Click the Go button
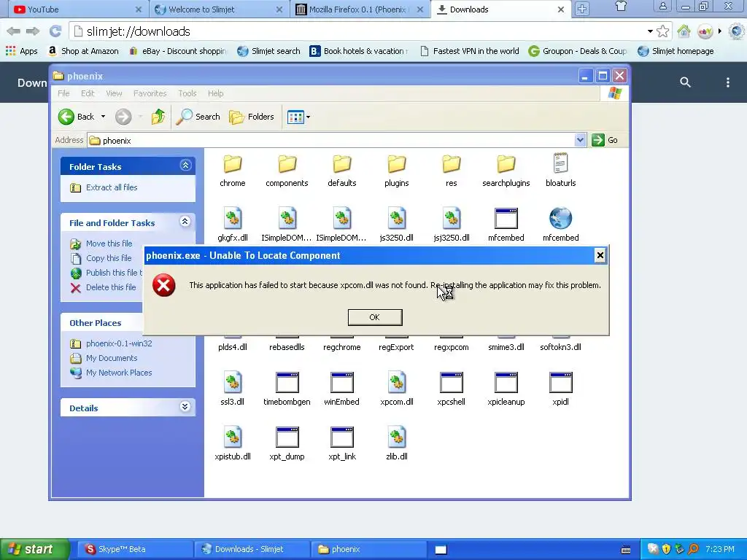 coord(605,140)
